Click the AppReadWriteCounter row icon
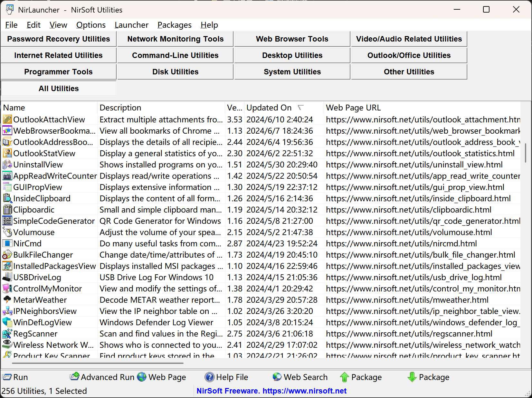Screen dimensions: 532x398 click(x=7, y=176)
